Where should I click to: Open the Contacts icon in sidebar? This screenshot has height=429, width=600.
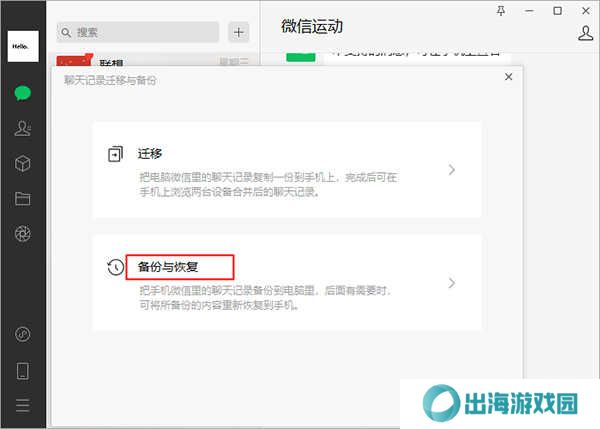point(23,128)
